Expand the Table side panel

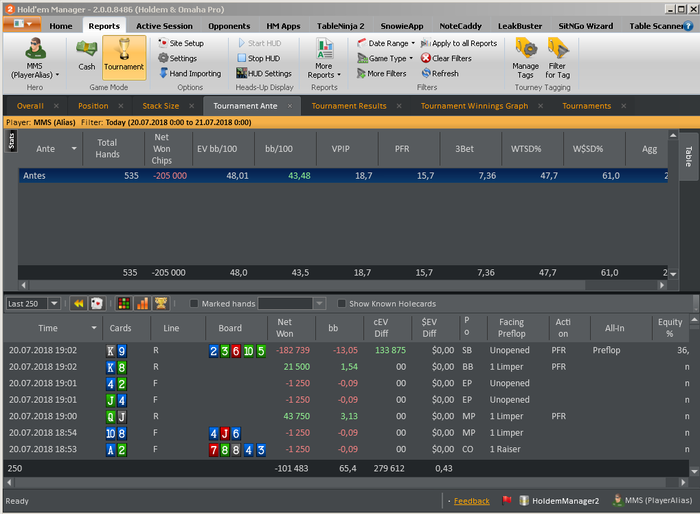[688, 156]
